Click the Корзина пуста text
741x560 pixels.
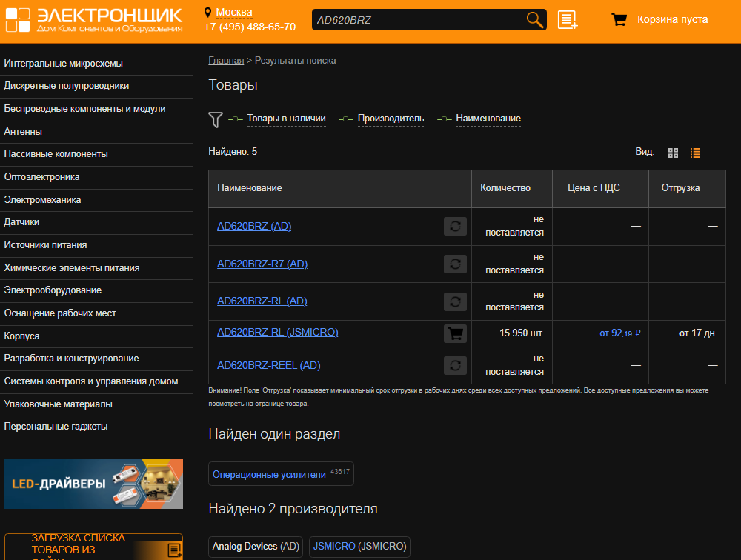(x=673, y=19)
